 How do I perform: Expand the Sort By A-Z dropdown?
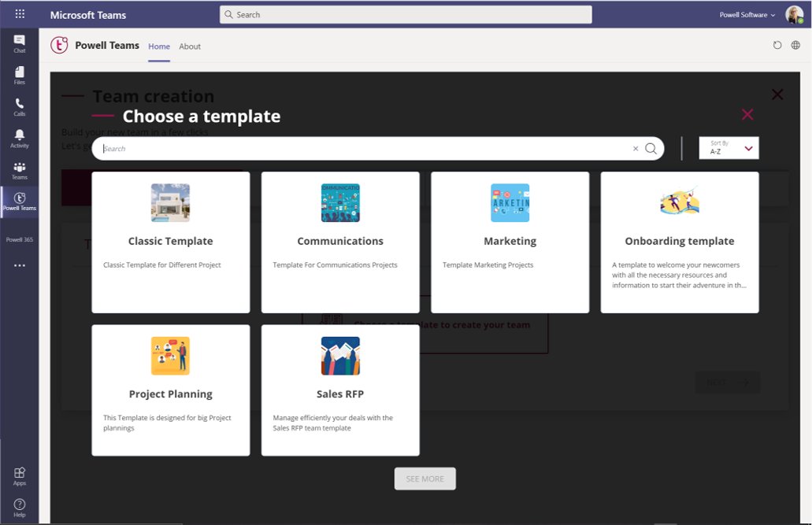coord(729,148)
